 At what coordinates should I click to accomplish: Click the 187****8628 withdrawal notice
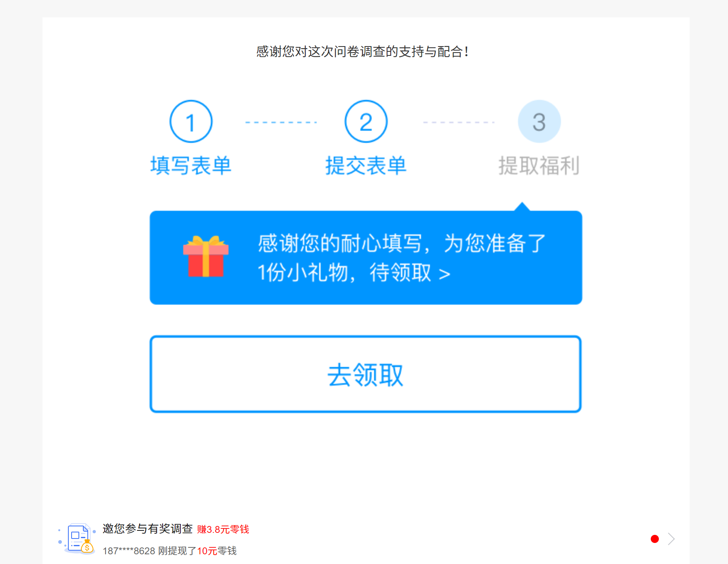(x=170, y=551)
